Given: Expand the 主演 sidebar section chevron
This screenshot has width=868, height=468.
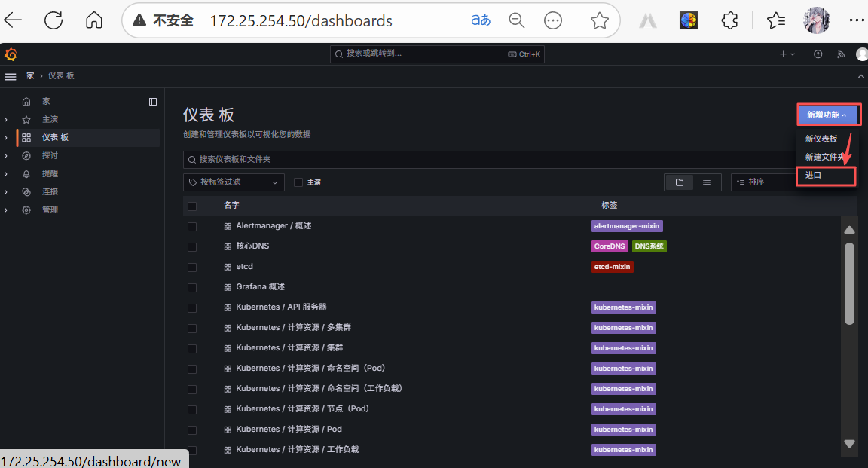Looking at the screenshot, I should (6, 120).
